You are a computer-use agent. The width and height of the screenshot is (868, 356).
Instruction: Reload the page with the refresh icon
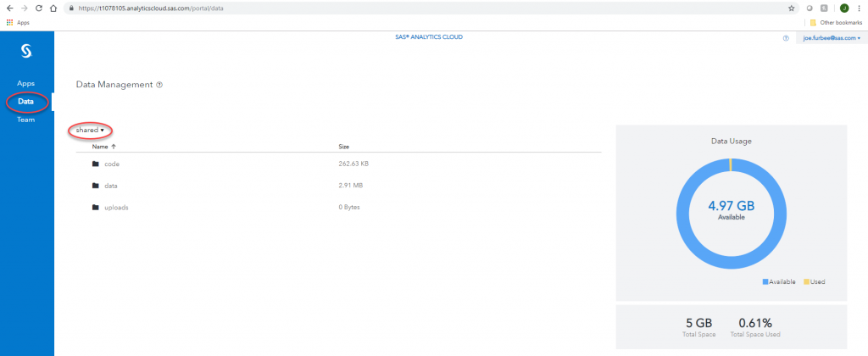tap(39, 8)
